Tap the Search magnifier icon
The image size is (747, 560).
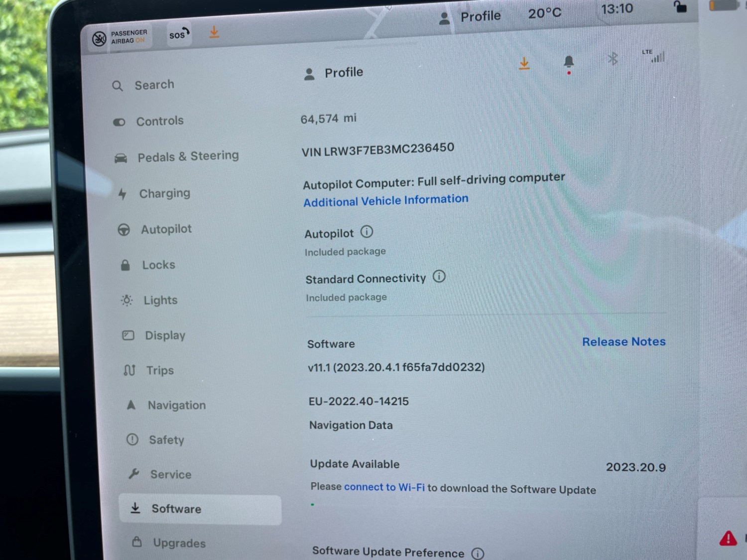[x=118, y=86]
